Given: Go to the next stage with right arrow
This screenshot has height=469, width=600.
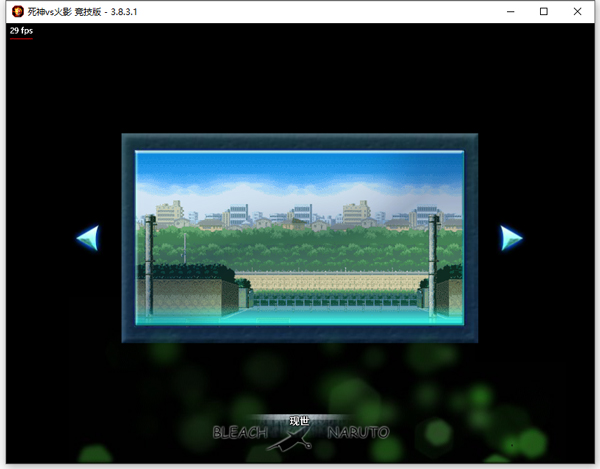Looking at the screenshot, I should click(x=511, y=238).
